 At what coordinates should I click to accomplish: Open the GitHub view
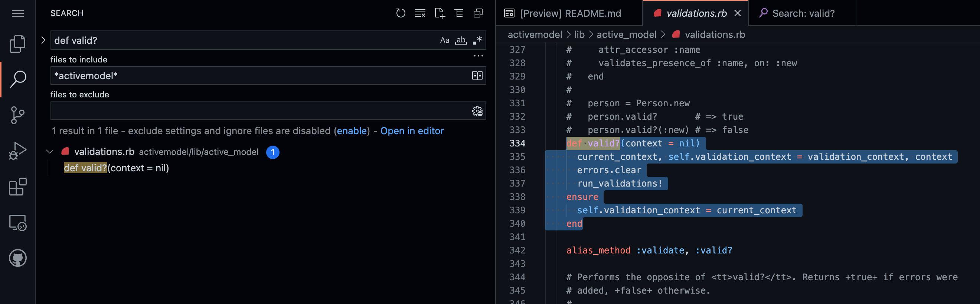(x=17, y=258)
